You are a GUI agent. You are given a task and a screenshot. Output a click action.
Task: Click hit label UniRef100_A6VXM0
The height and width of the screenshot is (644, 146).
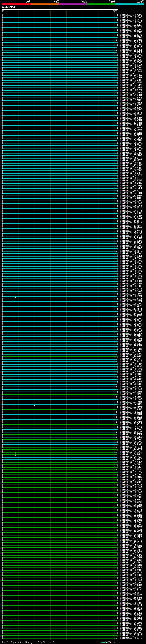coord(131,357)
